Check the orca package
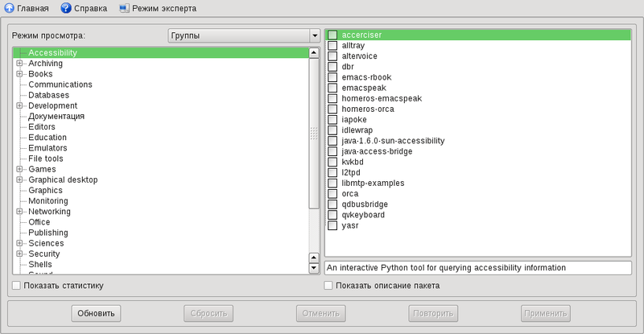The image size is (644, 334). (x=332, y=194)
